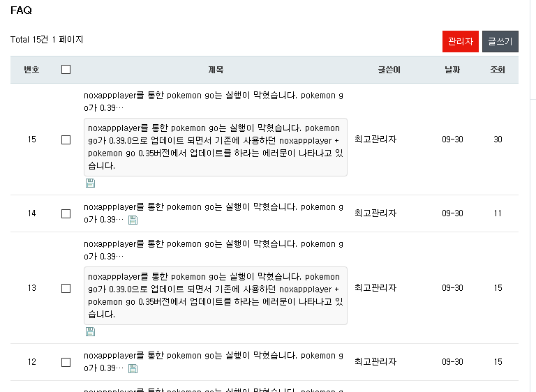Check the checkbox for post 12
536x392 pixels.
click(x=66, y=362)
